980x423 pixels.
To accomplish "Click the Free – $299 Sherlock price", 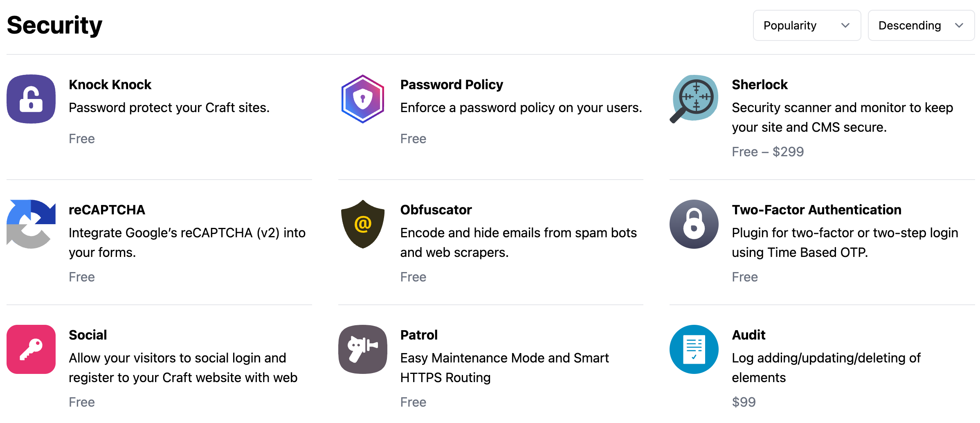I will click(767, 151).
